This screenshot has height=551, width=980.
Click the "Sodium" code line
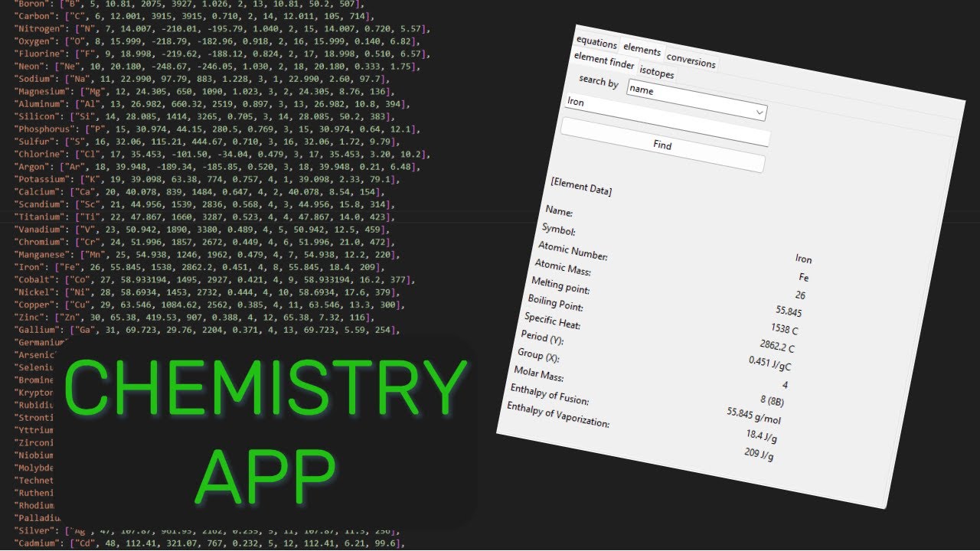click(204, 79)
